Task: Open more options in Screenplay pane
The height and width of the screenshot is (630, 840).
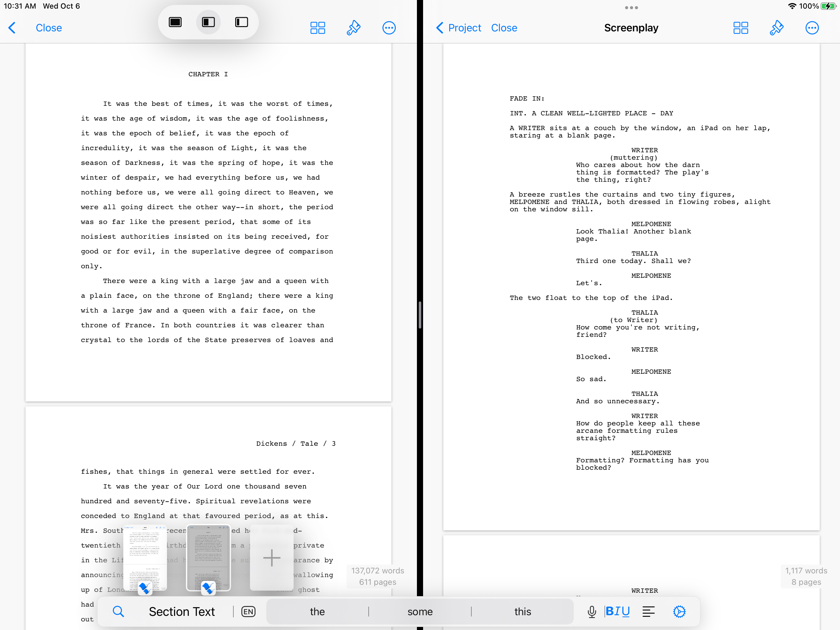Action: point(812,28)
